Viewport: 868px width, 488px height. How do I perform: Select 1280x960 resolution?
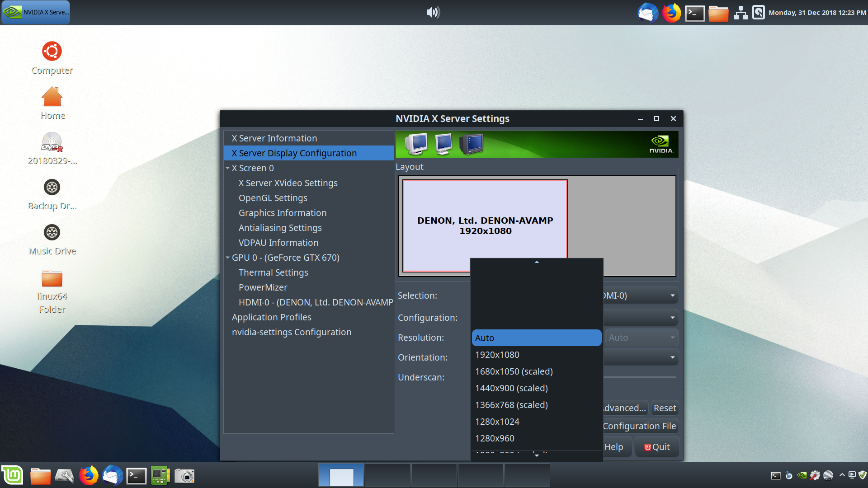point(537,438)
